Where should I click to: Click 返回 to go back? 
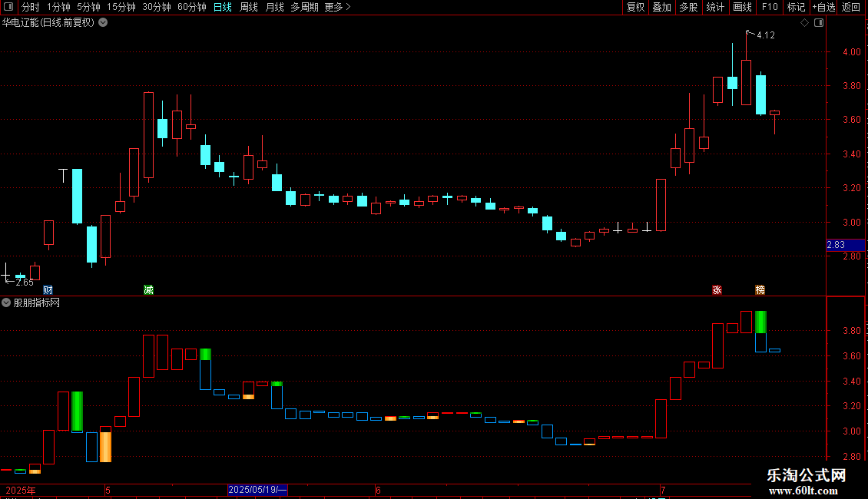click(x=851, y=7)
